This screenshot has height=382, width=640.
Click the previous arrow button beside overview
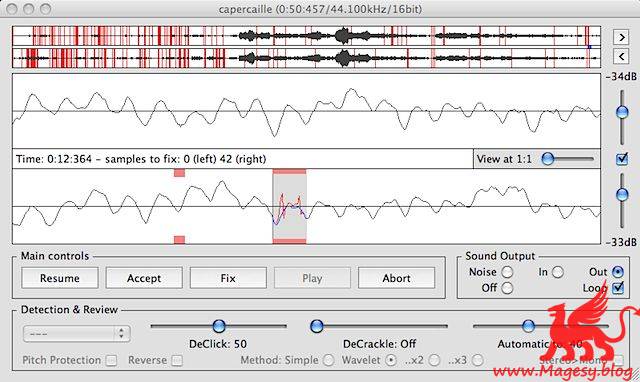pyautogui.click(x=621, y=56)
